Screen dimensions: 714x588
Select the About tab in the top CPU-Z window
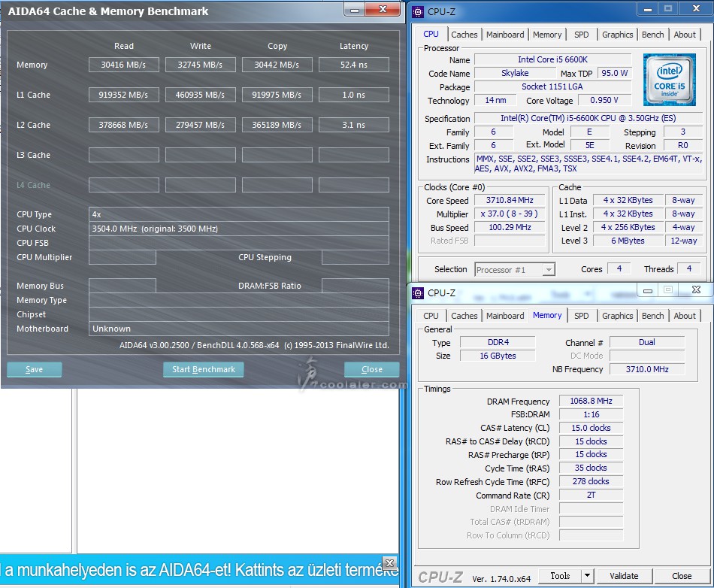(685, 35)
